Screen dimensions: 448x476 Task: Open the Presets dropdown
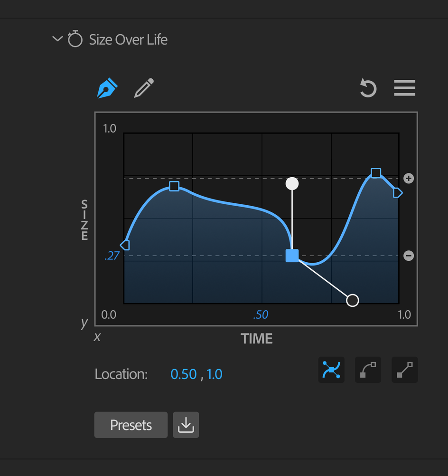131,425
